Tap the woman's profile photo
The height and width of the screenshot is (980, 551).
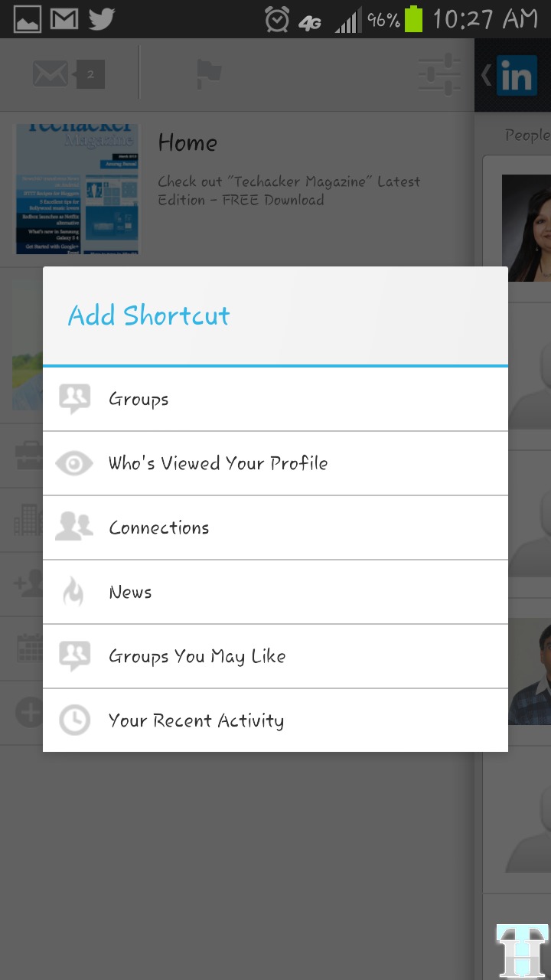527,228
